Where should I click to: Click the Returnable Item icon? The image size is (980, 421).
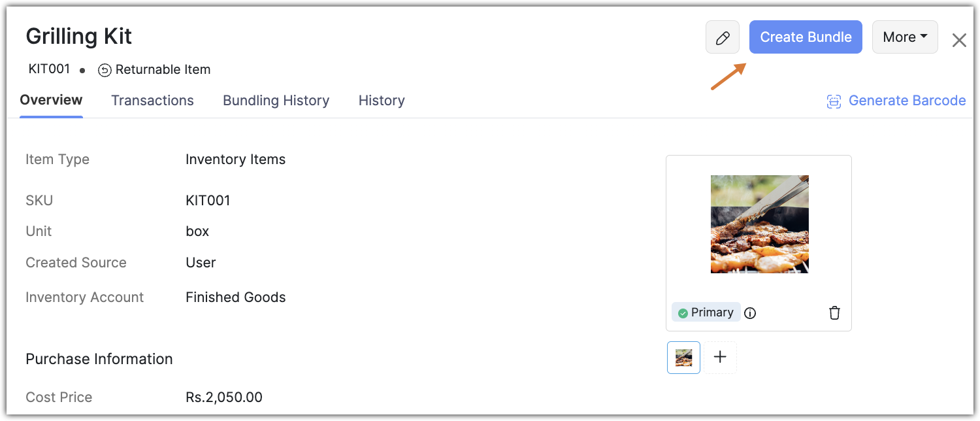coord(105,70)
